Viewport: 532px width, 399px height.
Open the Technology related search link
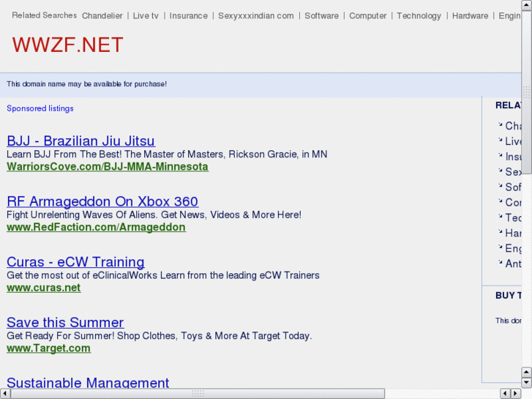tap(419, 16)
